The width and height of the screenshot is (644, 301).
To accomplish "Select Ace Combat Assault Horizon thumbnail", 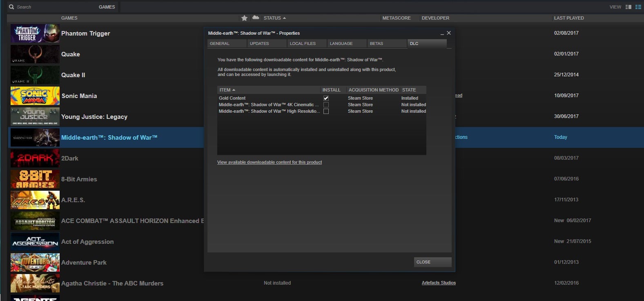I will pos(35,221).
